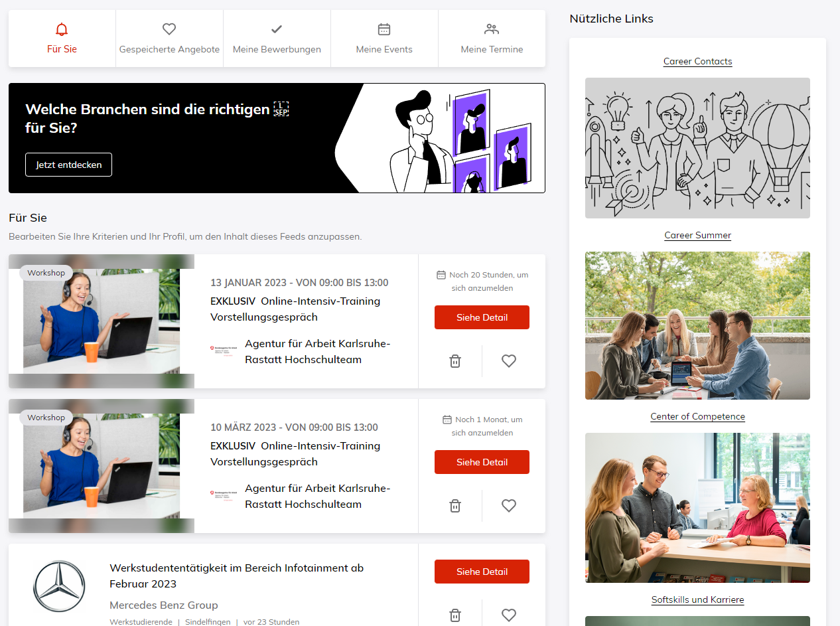
Task: Open Center of Competence link
Action: (x=698, y=416)
